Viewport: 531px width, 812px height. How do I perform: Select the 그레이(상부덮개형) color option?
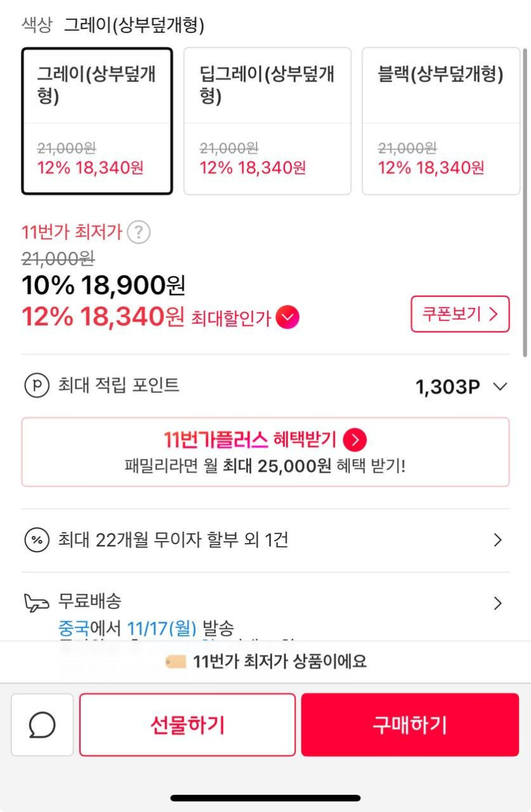(x=97, y=121)
